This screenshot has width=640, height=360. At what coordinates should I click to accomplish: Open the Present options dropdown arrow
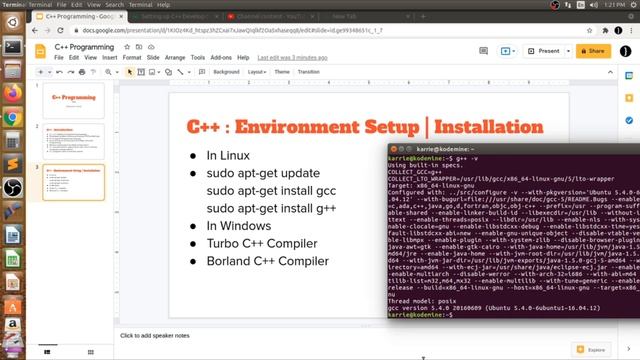pyautogui.click(x=568, y=51)
